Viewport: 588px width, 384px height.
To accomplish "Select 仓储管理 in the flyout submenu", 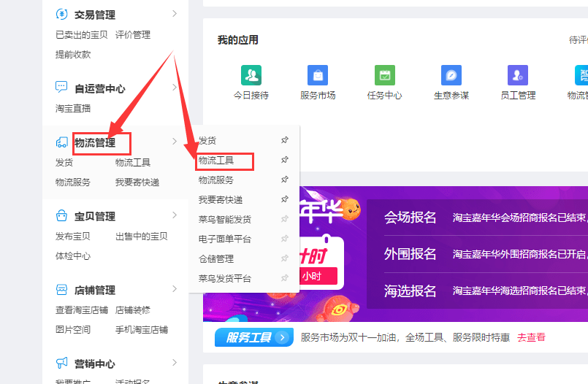I will 216,259.
